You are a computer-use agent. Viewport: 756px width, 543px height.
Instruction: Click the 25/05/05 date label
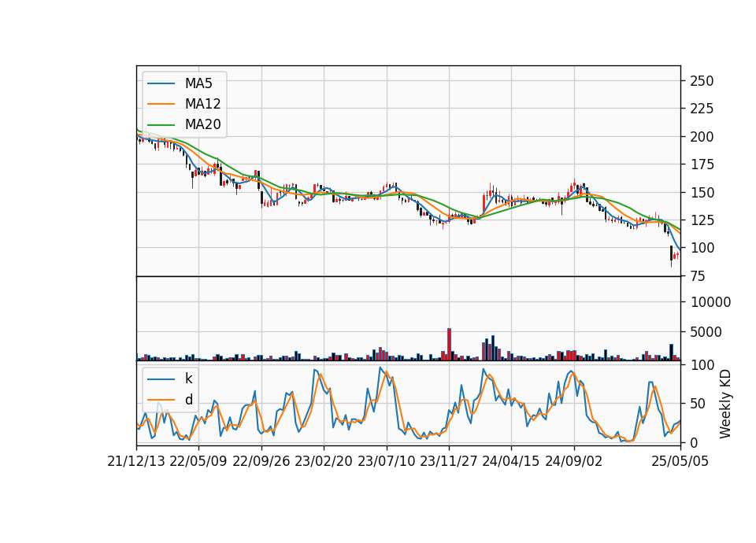[x=680, y=461]
